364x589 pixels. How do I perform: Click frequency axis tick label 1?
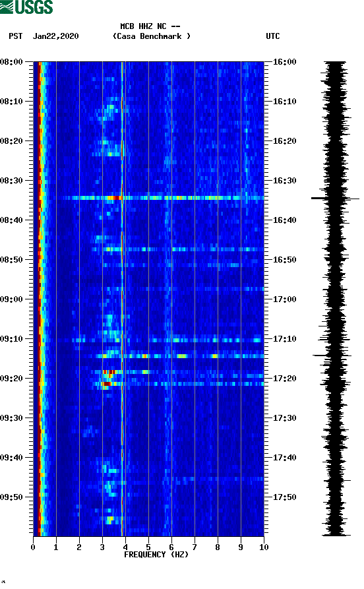pos(56,547)
